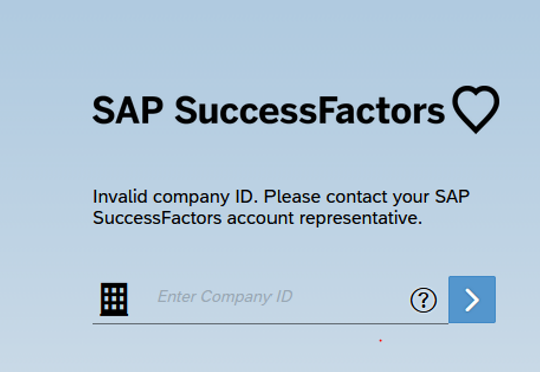The width and height of the screenshot is (540, 372).
Task: Click the word SAP in the title
Action: [127, 110]
